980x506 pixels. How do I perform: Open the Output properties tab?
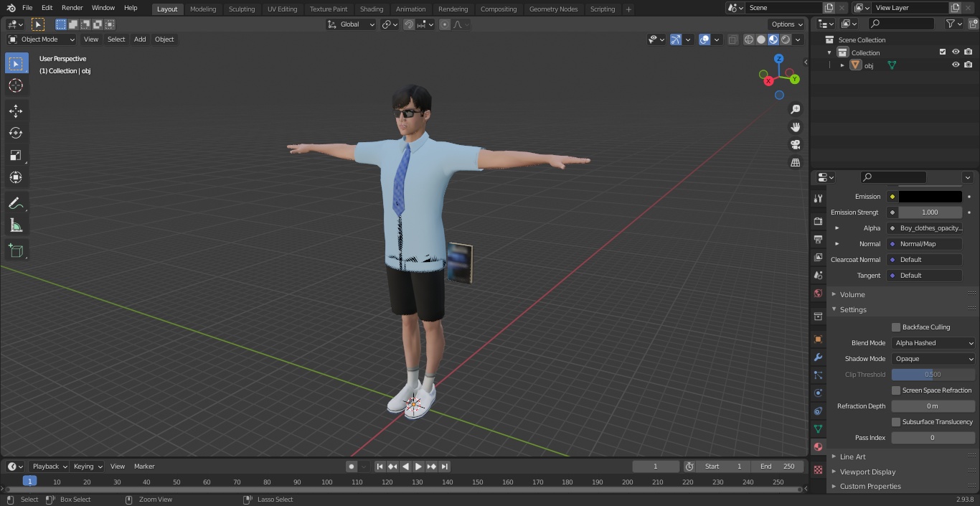click(818, 239)
